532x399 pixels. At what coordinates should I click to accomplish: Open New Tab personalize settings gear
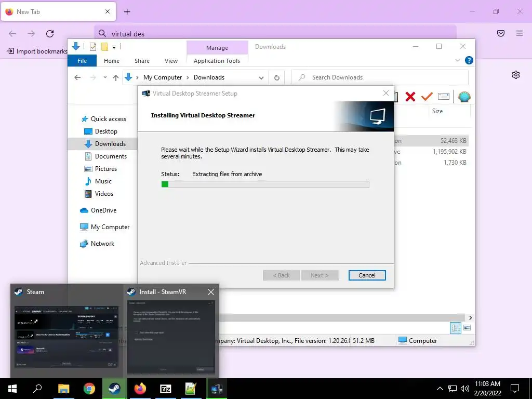516,75
